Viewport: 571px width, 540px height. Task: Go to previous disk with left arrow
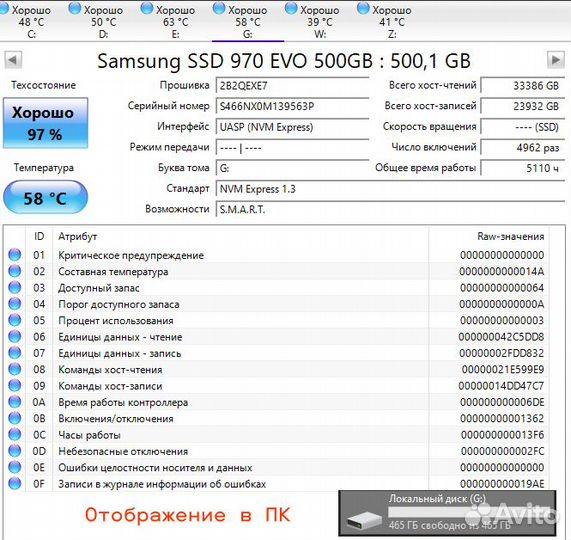pos(13,60)
